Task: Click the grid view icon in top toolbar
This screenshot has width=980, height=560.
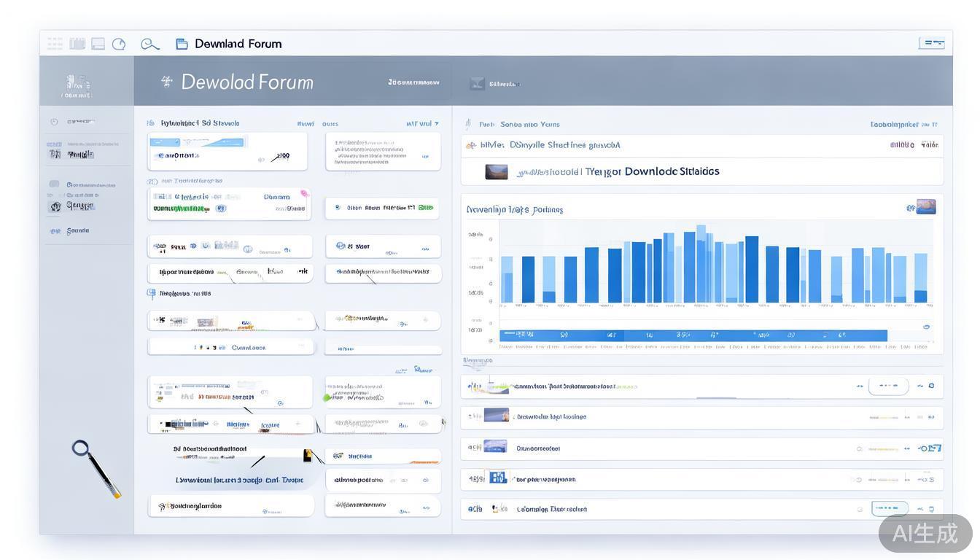Action: click(55, 44)
